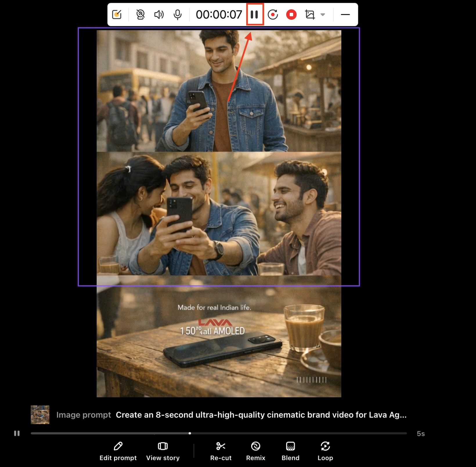The height and width of the screenshot is (467, 476).
Task: Toggle the microphone input
Action: click(x=178, y=15)
